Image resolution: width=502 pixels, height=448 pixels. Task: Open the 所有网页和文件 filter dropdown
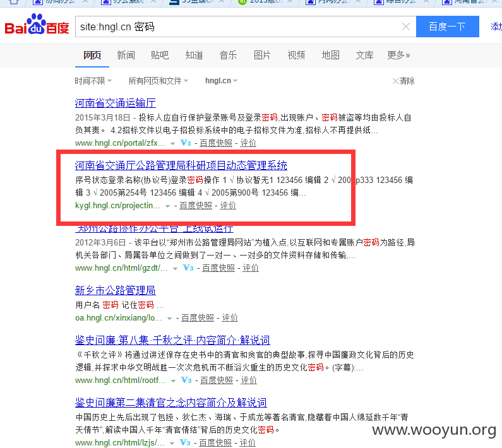[158, 81]
